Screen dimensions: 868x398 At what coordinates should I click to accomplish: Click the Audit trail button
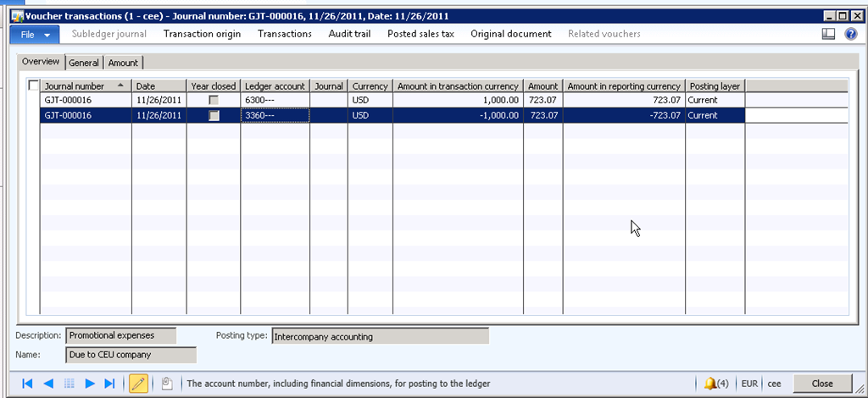(x=349, y=34)
